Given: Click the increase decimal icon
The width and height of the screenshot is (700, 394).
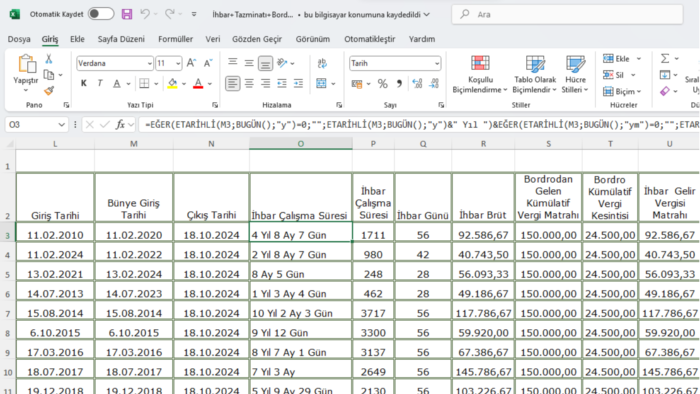Looking at the screenshot, I should click(x=417, y=84).
